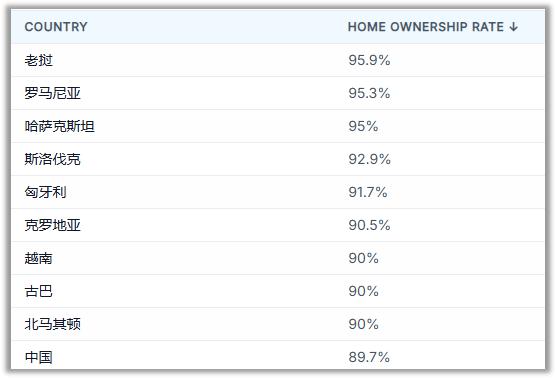The width and height of the screenshot is (556, 379).
Task: Click the 95.9% ownership rate value
Action: [x=369, y=60]
